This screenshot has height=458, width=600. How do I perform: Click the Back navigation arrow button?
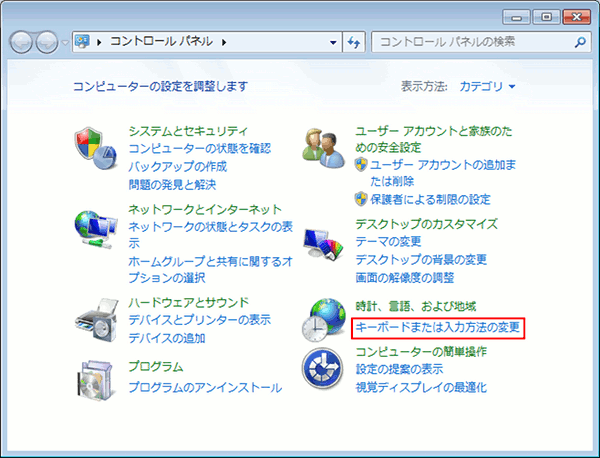click(x=22, y=43)
